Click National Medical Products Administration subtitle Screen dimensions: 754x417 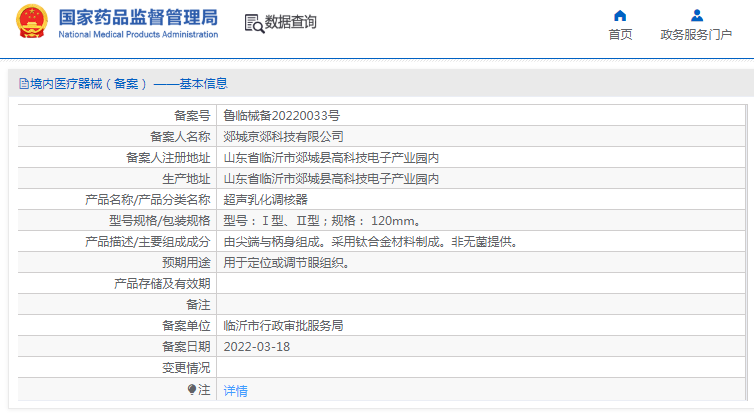138,35
